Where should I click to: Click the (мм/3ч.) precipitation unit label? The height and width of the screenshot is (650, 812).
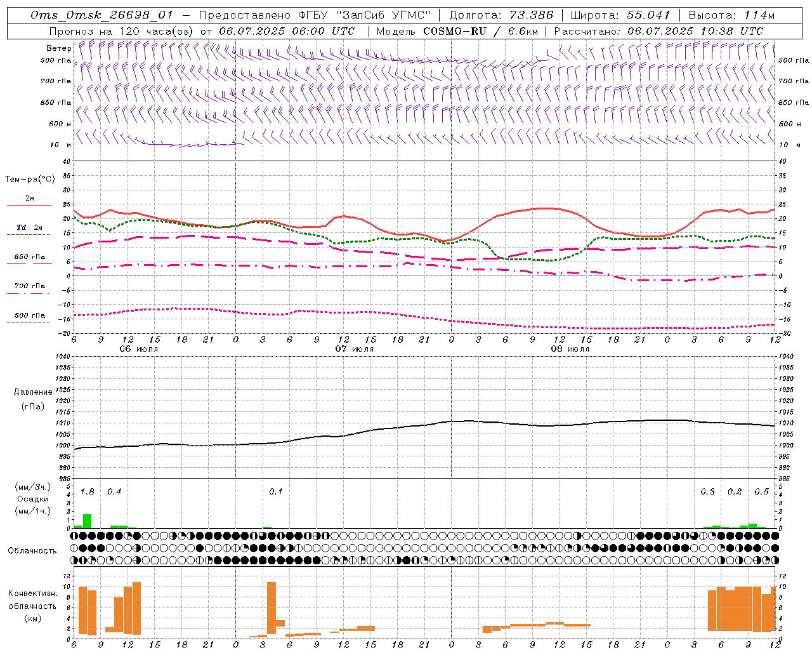pyautogui.click(x=32, y=487)
